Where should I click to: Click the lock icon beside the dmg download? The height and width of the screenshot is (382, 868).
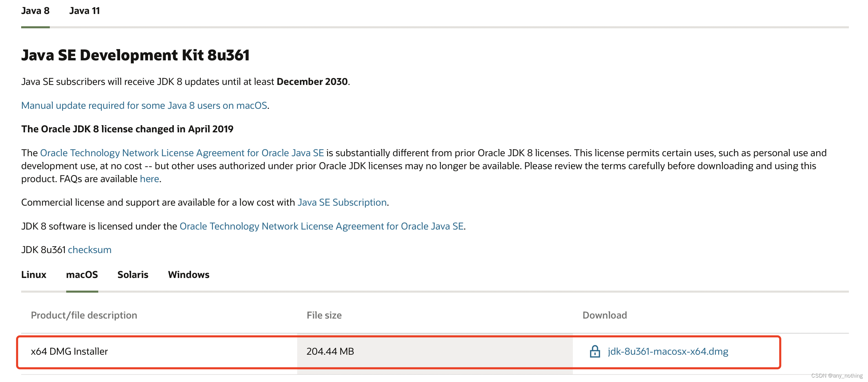pos(595,351)
